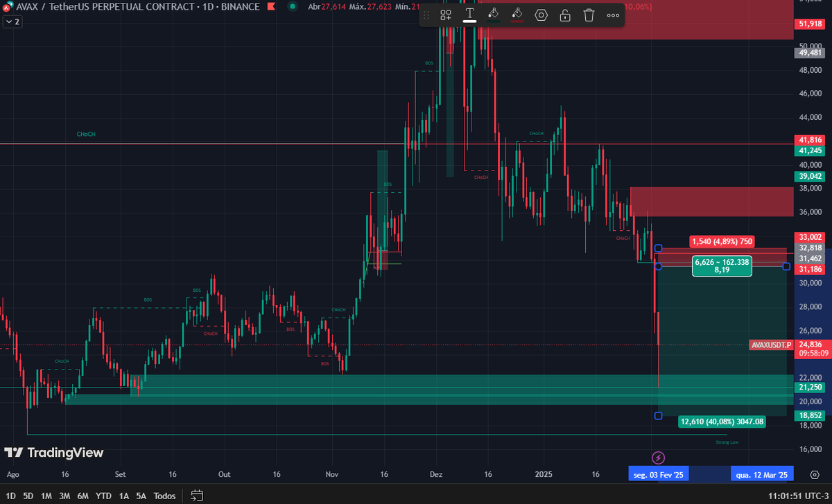Click the AVAXUSDT.P price tag
The image size is (832, 504).
771,345
